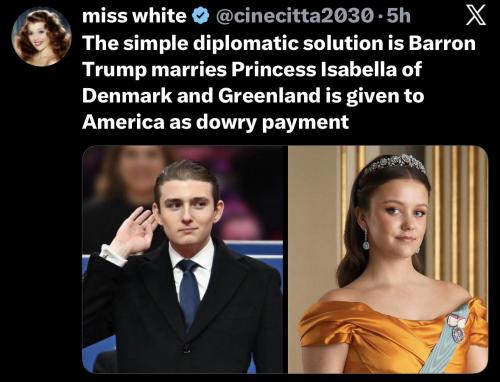The image size is (500, 382).
Task: Click the X logo in the corner
Action: click(476, 16)
